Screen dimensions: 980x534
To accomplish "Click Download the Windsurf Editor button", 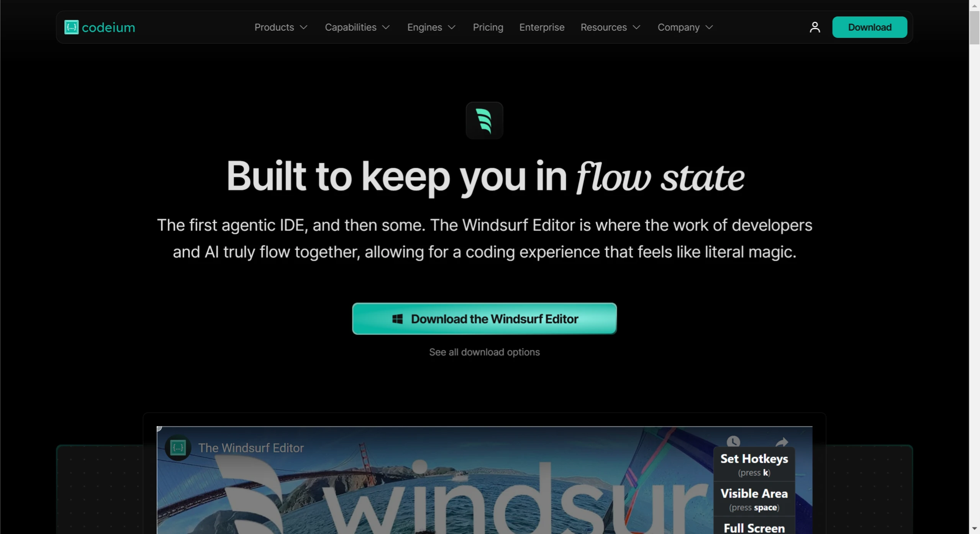I will (484, 318).
